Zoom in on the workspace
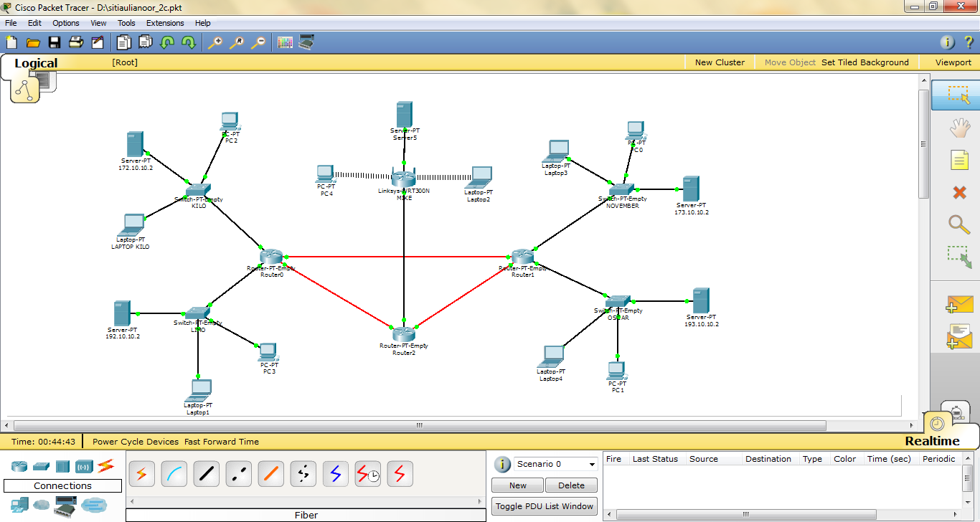Screen dimensions: 980x522 click(215, 42)
